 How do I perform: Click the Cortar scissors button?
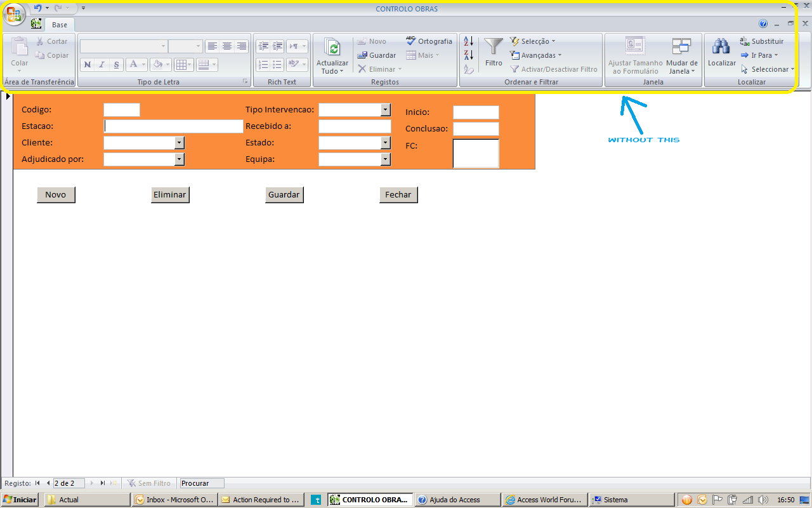(52, 41)
